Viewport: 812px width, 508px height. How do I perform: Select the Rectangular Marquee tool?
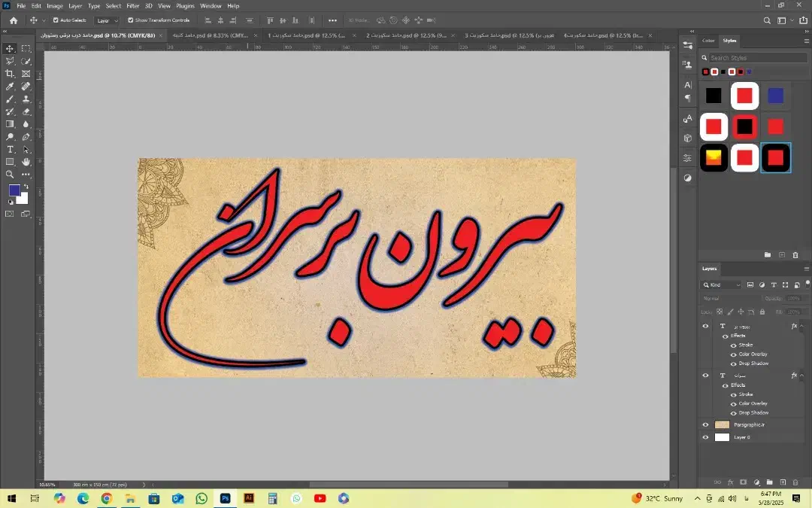coord(26,48)
